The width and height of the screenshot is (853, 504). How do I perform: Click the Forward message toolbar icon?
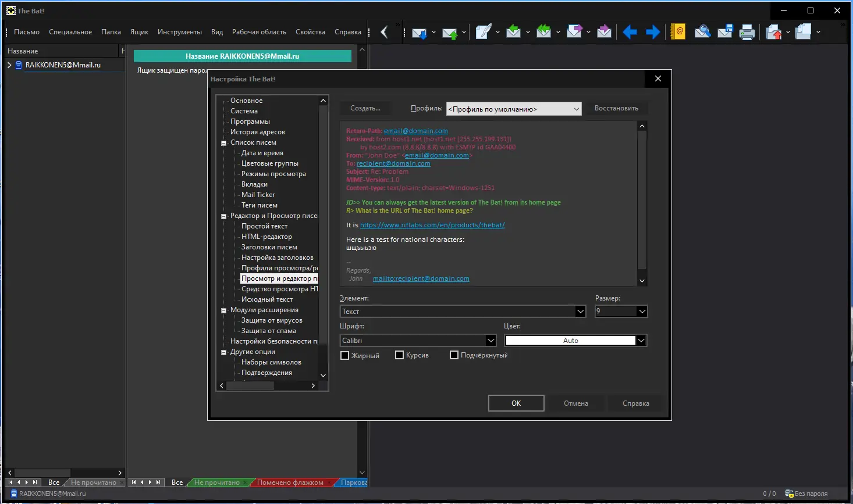(574, 32)
